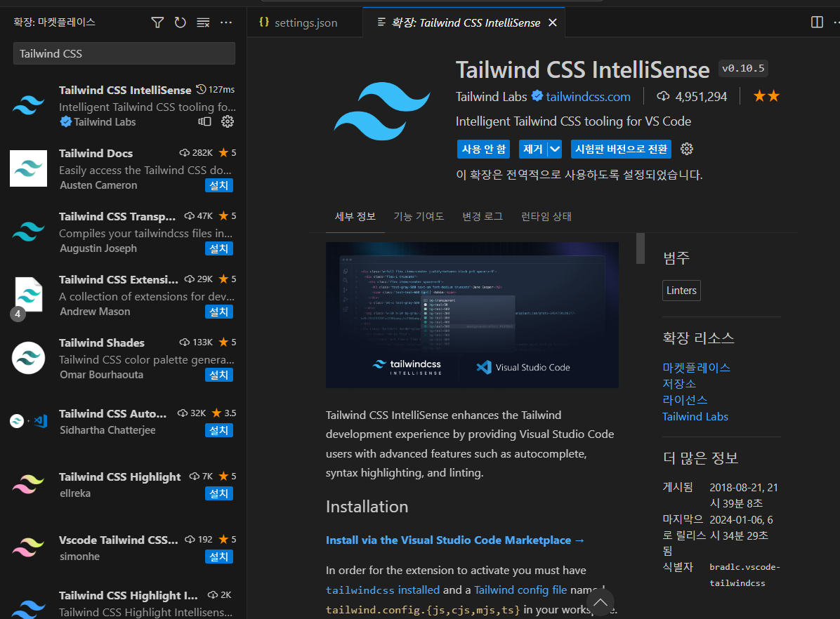Open 마켓플레이스 resource link
The height and width of the screenshot is (619, 840).
coord(697,368)
